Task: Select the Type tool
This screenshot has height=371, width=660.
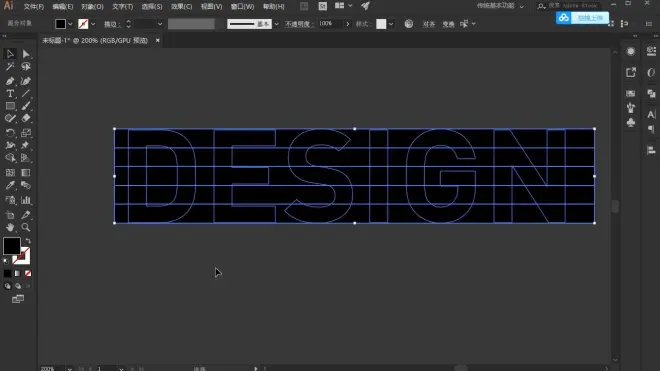Action: 10,93
